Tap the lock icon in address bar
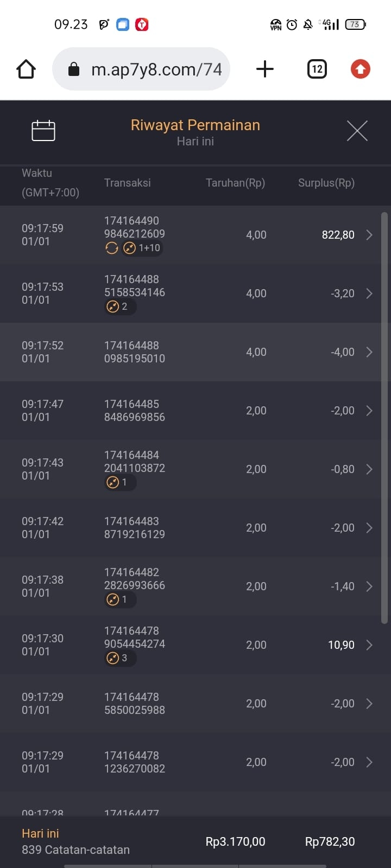Viewport: 391px width, 868px height. click(74, 69)
